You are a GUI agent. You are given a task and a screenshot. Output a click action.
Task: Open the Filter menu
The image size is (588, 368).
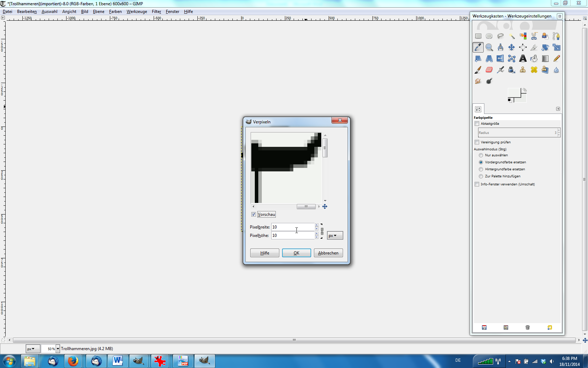(x=156, y=12)
